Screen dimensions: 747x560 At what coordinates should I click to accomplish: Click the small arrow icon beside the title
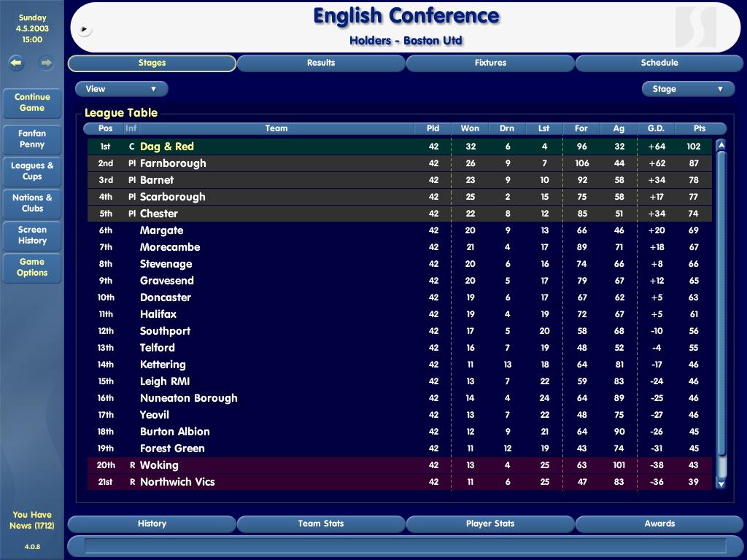coord(85,30)
